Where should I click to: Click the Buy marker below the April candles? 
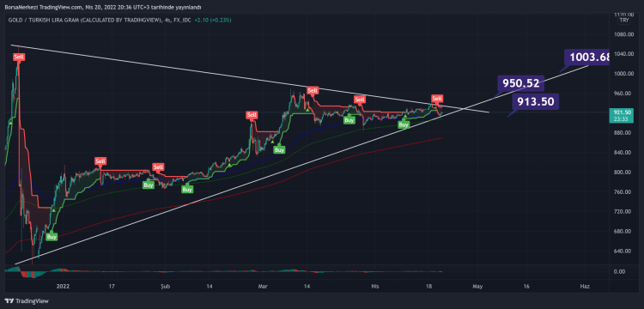[x=404, y=124]
